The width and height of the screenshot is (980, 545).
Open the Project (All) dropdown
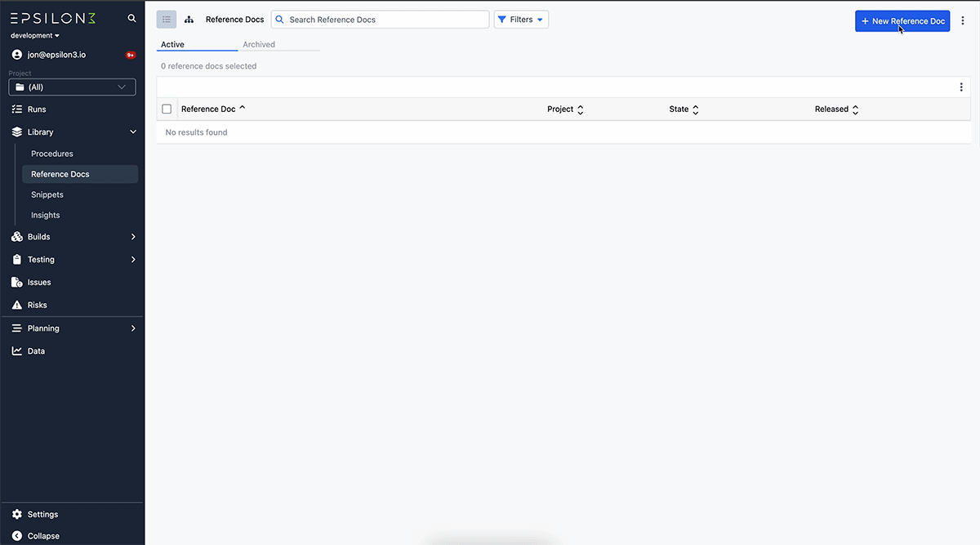72,87
